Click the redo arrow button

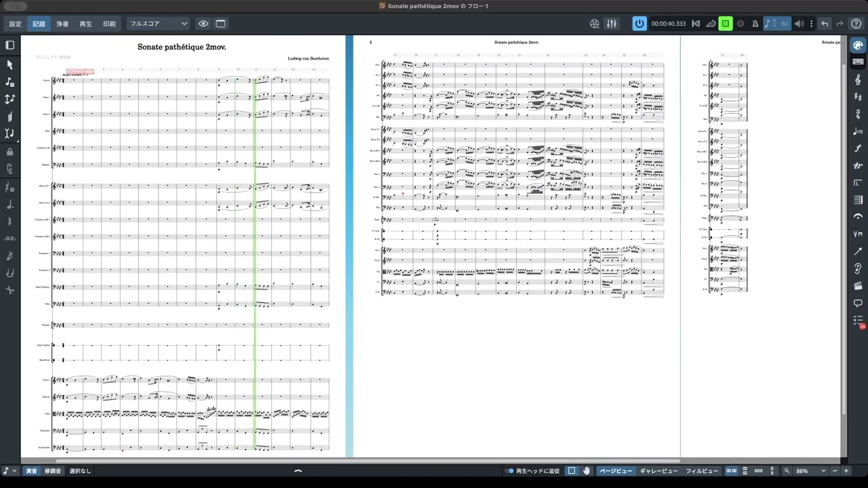(840, 24)
